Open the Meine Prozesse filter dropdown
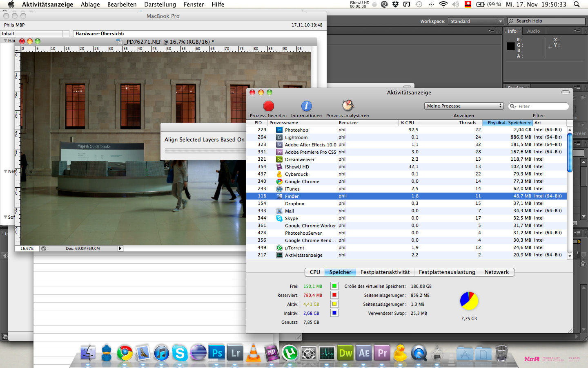Screen dimensions: 588x368 (x=464, y=106)
